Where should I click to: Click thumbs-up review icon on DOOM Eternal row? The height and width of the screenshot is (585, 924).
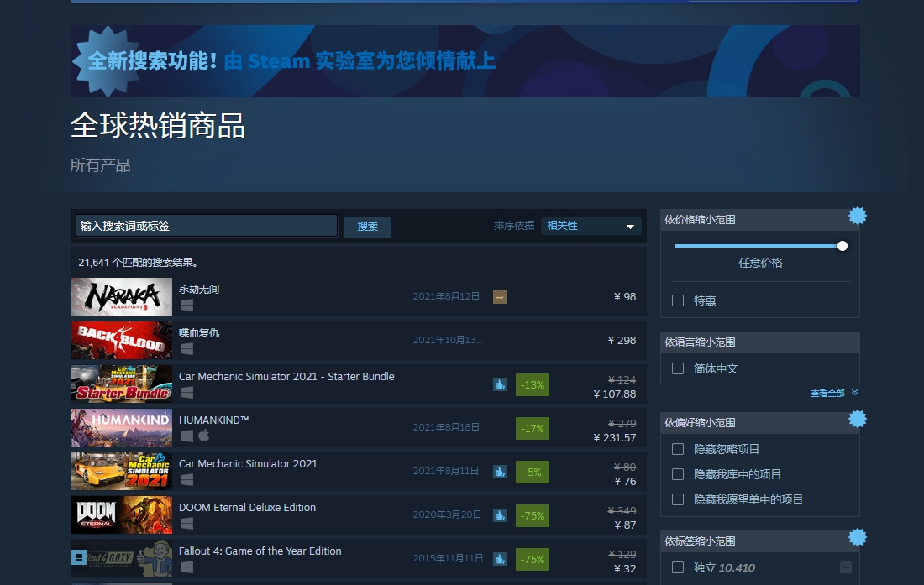[499, 515]
